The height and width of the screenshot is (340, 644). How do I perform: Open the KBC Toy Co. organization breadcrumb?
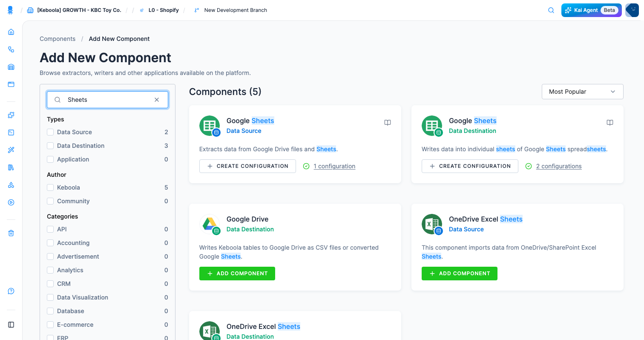pos(79,10)
